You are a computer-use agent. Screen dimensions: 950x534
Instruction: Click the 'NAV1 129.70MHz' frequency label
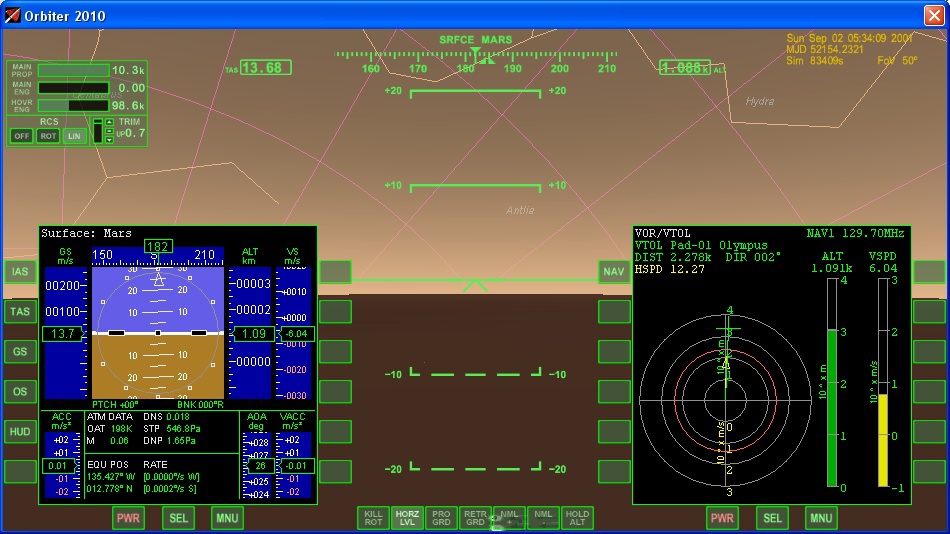(855, 233)
